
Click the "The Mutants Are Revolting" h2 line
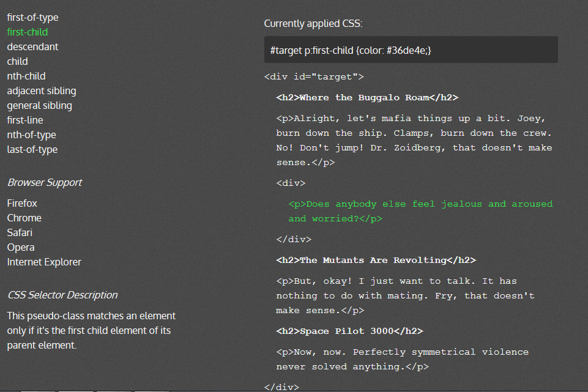(376, 261)
